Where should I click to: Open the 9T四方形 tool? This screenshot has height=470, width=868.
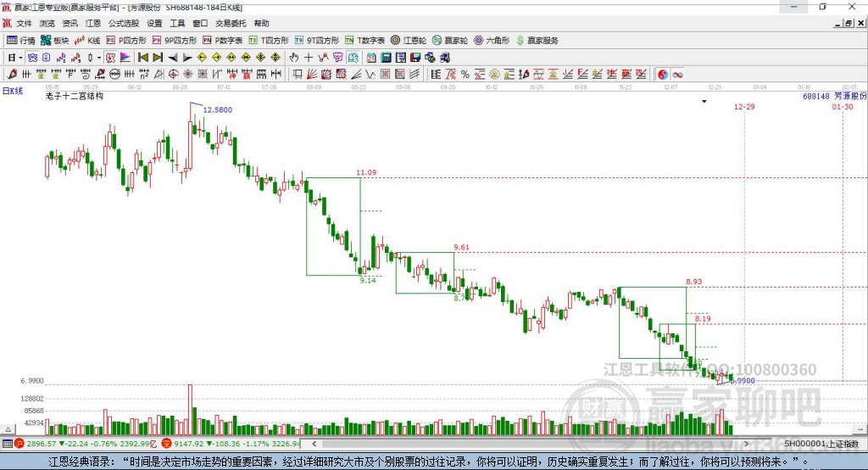click(x=316, y=41)
